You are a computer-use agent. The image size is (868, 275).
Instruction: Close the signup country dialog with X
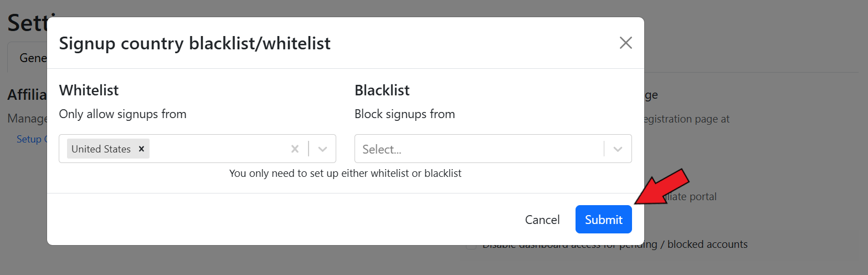click(x=625, y=43)
